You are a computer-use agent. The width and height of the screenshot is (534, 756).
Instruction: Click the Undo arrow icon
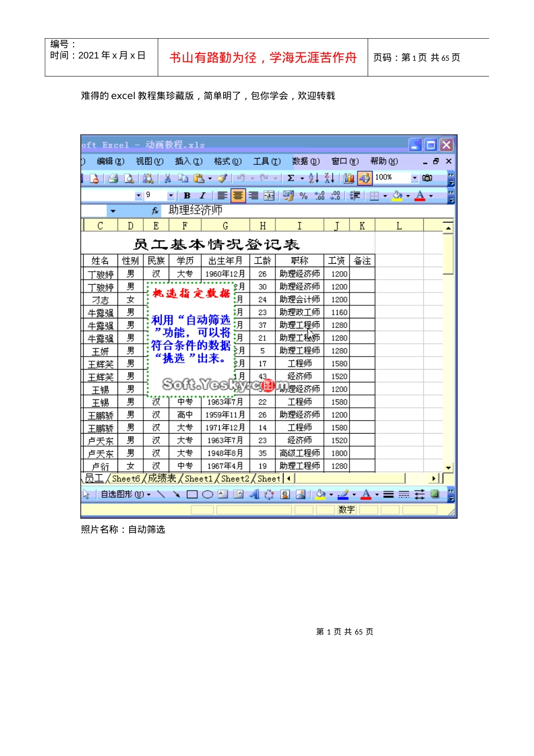242,178
